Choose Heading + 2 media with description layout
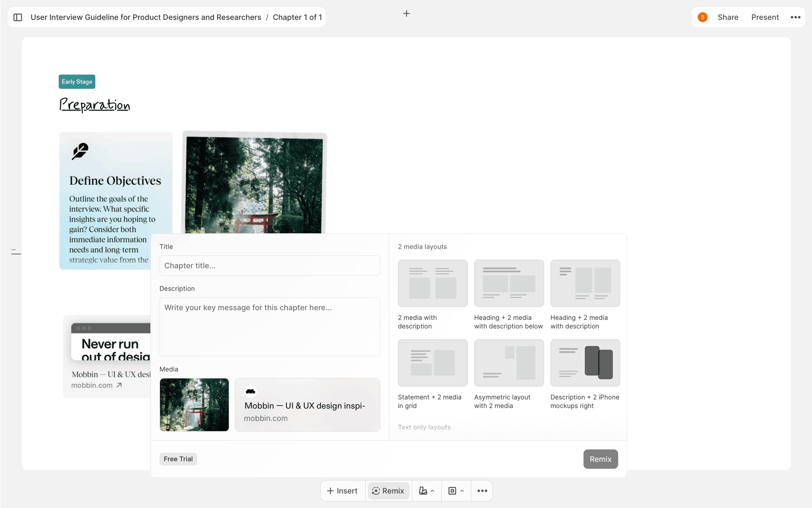 (585, 283)
